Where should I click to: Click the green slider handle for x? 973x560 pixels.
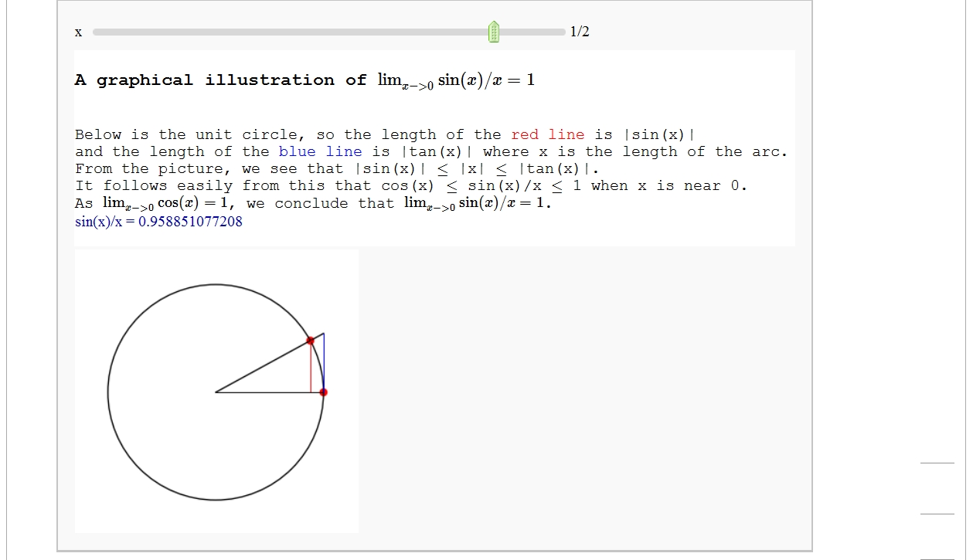pos(494,32)
